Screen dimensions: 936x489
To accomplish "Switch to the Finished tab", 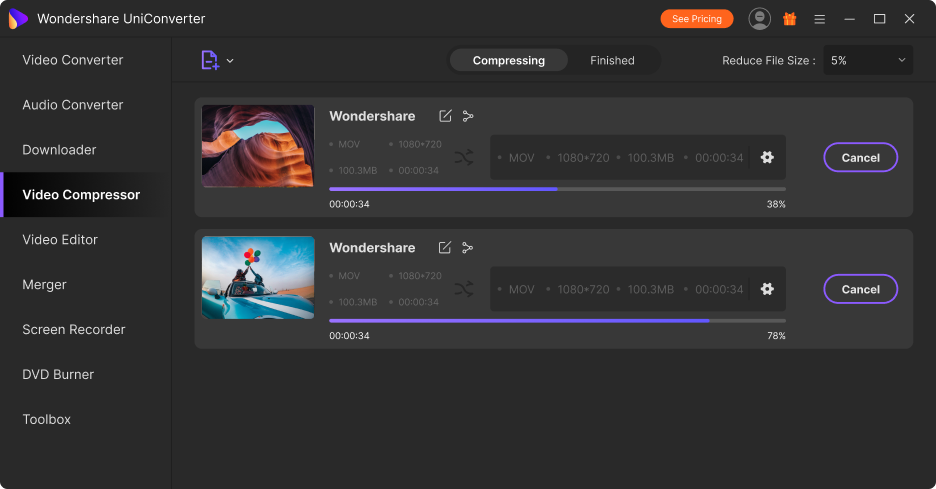I will [x=612, y=60].
